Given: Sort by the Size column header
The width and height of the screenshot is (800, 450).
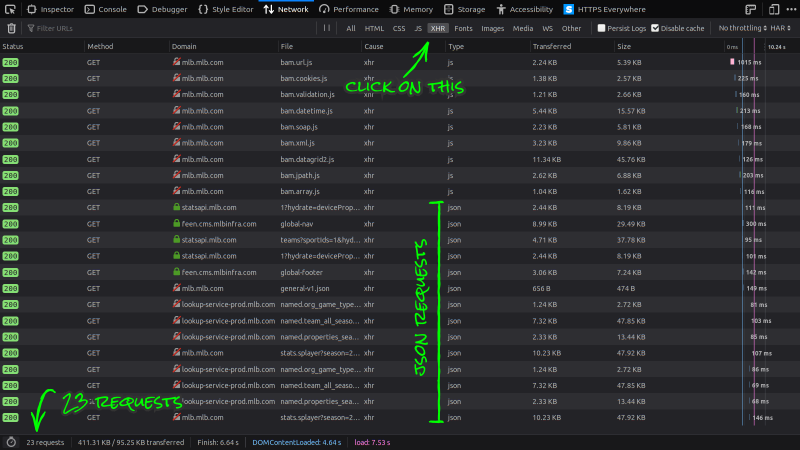Looking at the screenshot, I should [x=668, y=46].
